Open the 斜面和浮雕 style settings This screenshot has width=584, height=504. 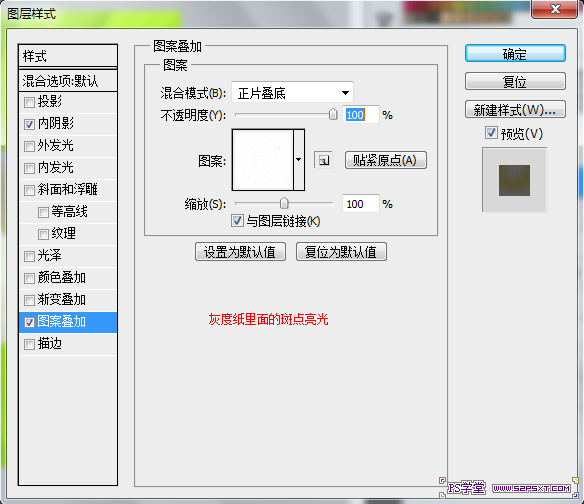(x=67, y=190)
